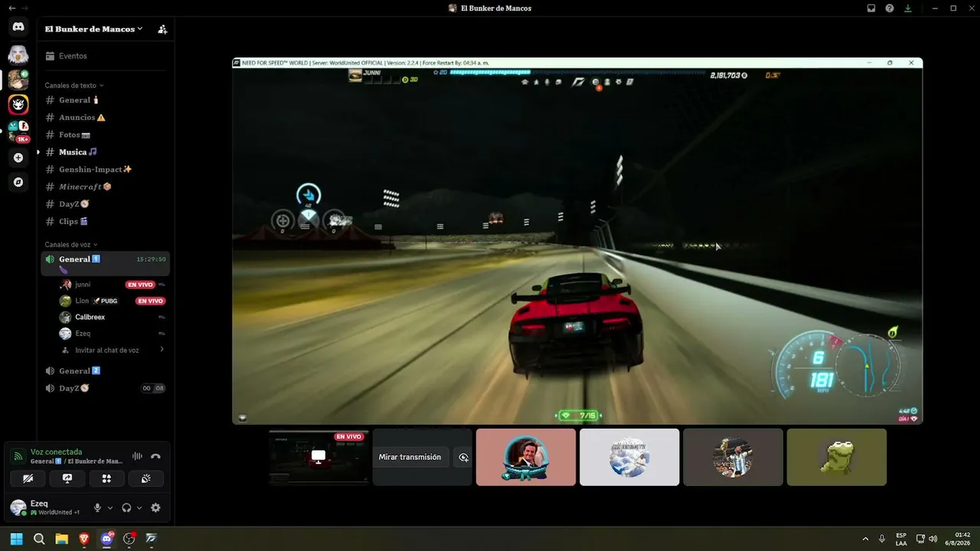Screen dimensions: 980x551
Task: Launch Brave browser from taskbar
Action: [84, 539]
